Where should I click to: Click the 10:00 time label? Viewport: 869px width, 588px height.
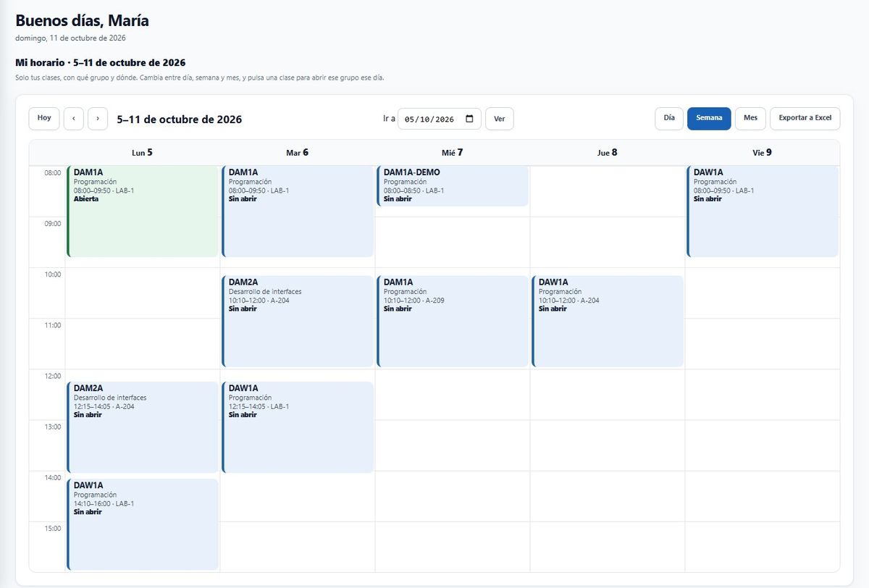tap(53, 274)
